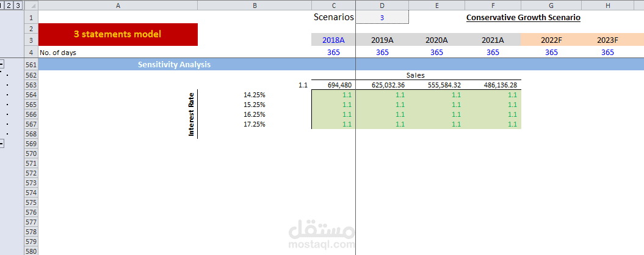Select row 564 header
This screenshot has width=644, height=255.
click(x=31, y=95)
